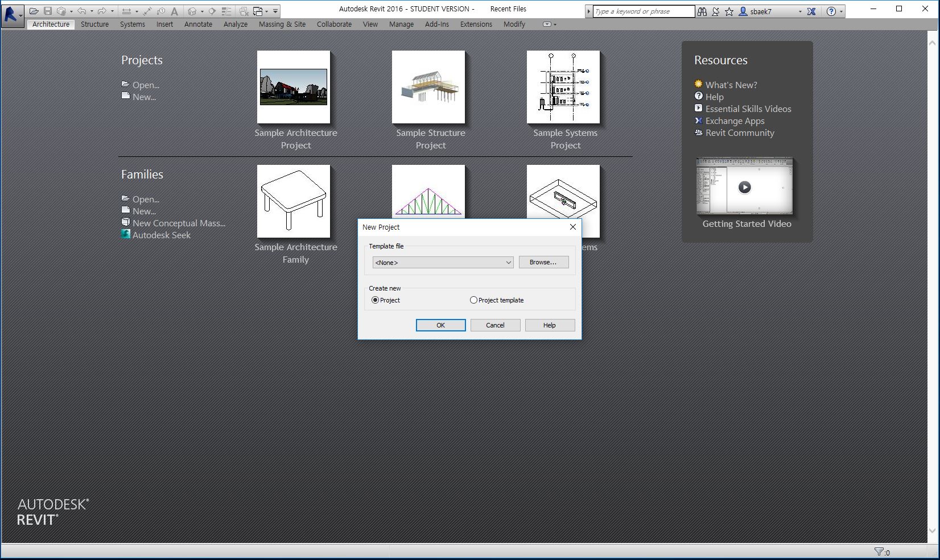Click the Redo arrow icon
Viewport: 940px width, 560px height.
(102, 11)
